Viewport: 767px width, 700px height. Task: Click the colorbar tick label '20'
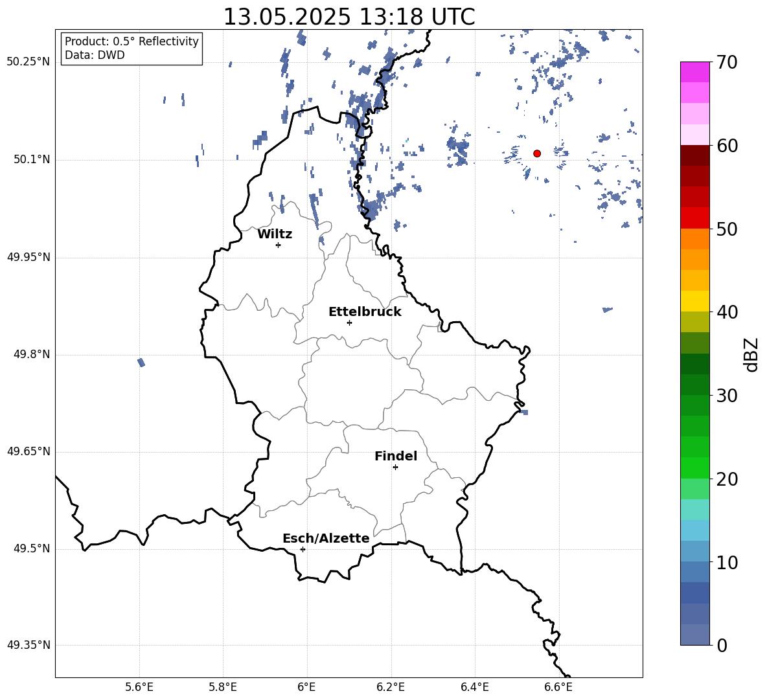tap(726, 479)
